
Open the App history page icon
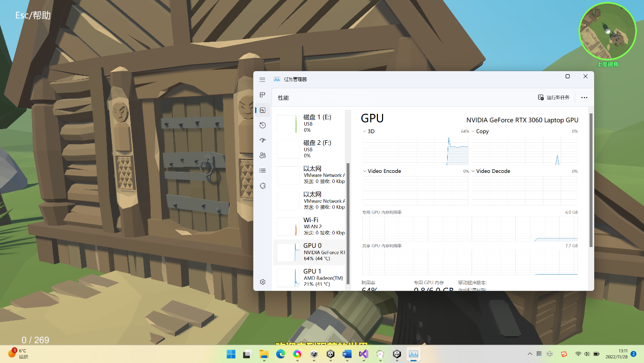point(262,125)
